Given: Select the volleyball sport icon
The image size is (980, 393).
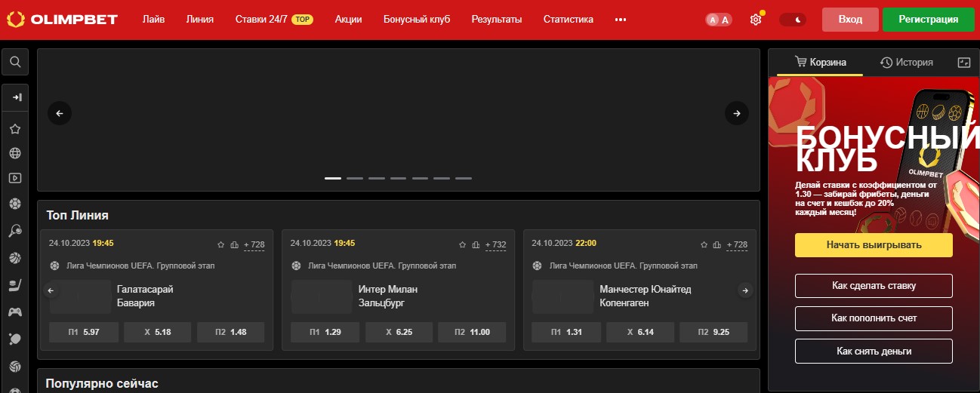Looking at the screenshot, I should pyautogui.click(x=15, y=367).
